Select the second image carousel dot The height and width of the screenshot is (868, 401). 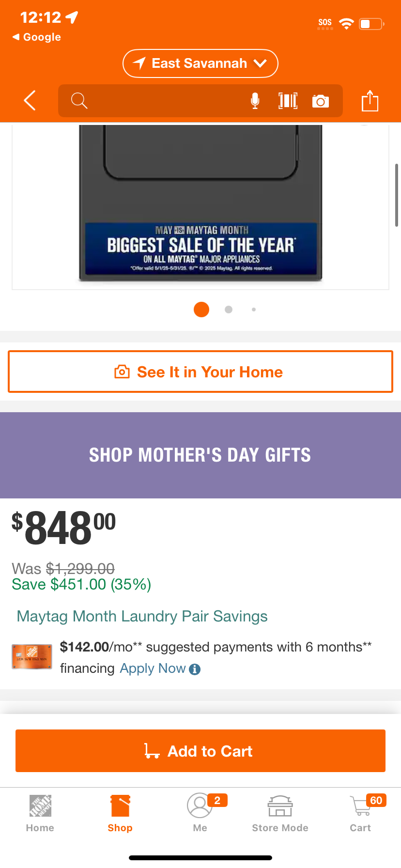point(229,310)
